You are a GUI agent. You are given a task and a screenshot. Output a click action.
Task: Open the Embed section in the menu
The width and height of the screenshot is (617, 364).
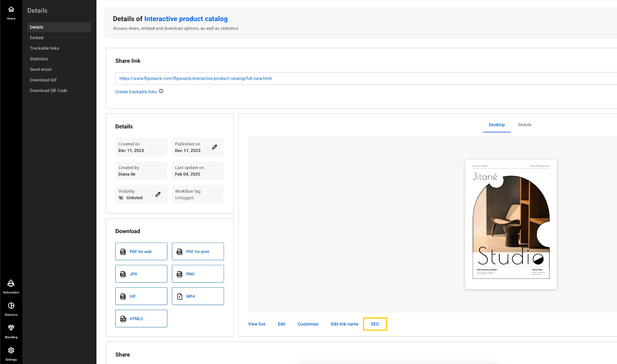pyautogui.click(x=36, y=37)
